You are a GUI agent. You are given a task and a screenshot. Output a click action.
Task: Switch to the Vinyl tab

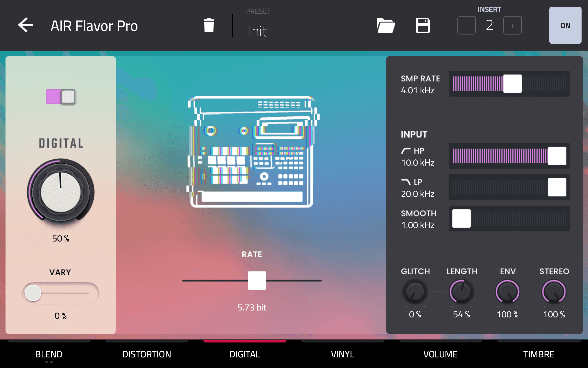pos(343,354)
